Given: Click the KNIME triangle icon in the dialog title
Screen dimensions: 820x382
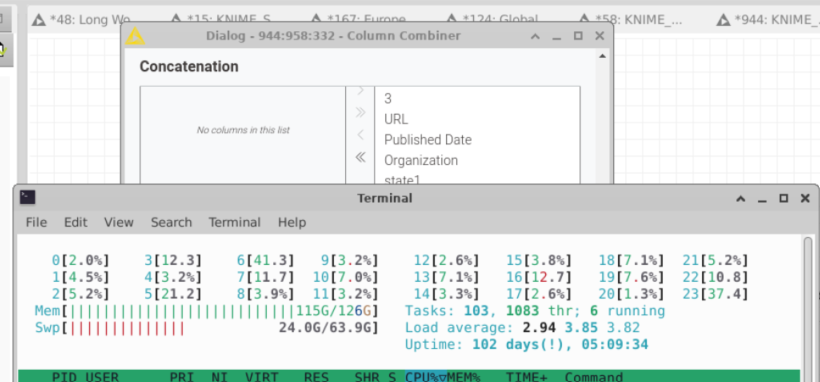Looking at the screenshot, I should tap(135, 36).
